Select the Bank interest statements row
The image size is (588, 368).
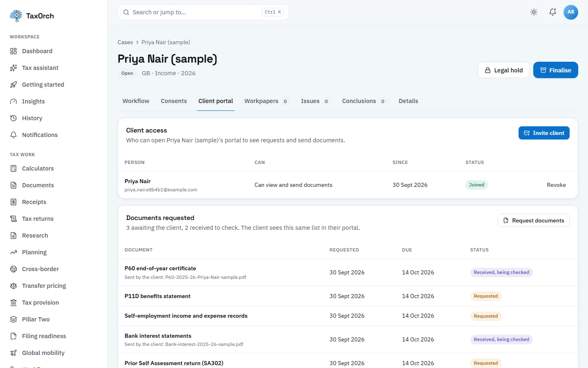[348, 339]
